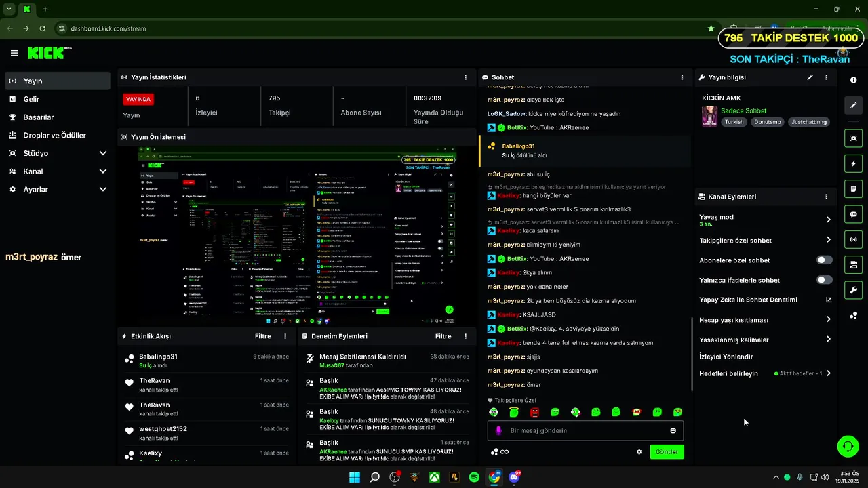
Task: Toggle the document moderation widget icon in right sidebar
Action: tap(853, 188)
